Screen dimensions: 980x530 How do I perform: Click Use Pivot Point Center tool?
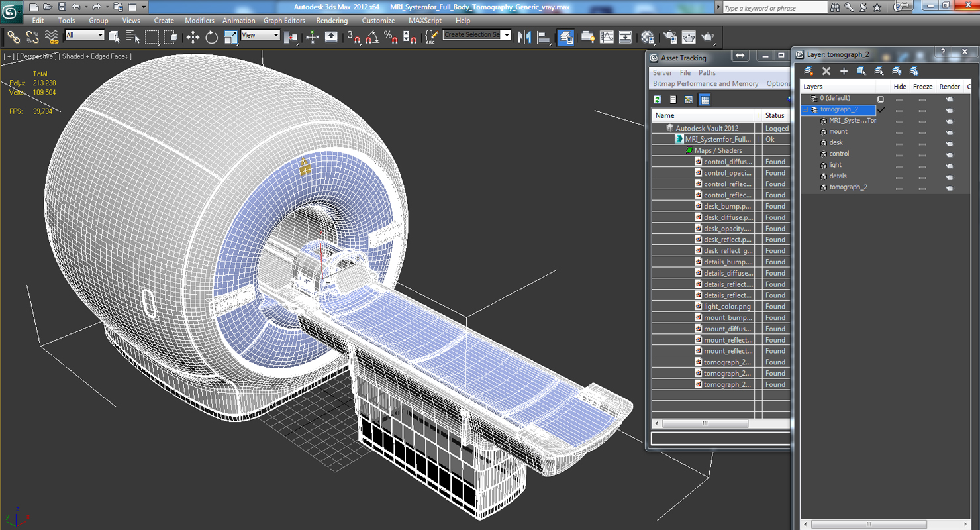pos(290,37)
